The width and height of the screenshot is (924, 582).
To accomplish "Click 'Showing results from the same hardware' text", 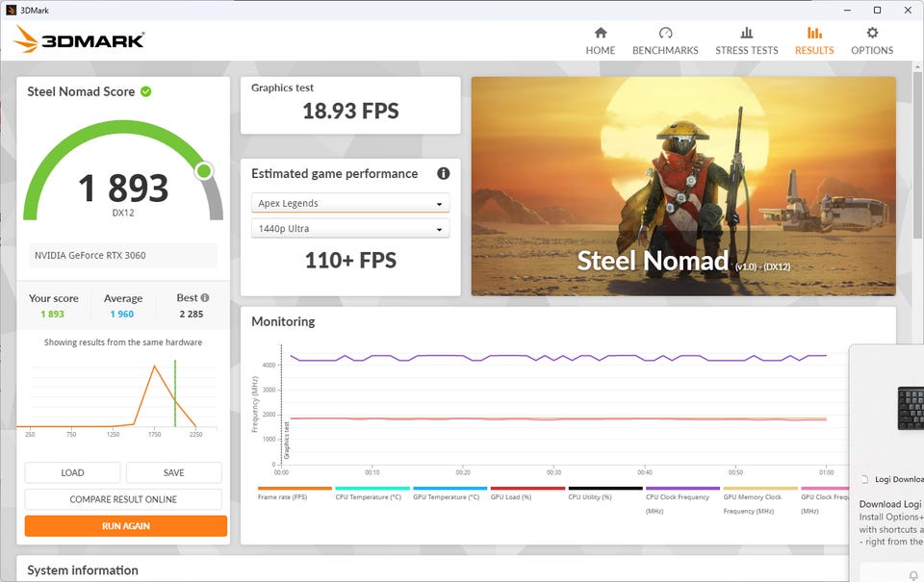I will tap(123, 342).
